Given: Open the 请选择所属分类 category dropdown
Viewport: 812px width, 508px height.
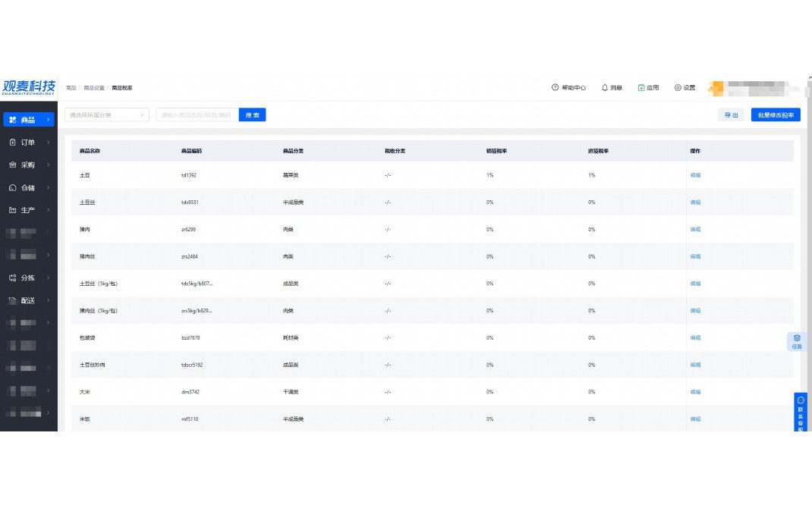Looking at the screenshot, I should (x=106, y=115).
